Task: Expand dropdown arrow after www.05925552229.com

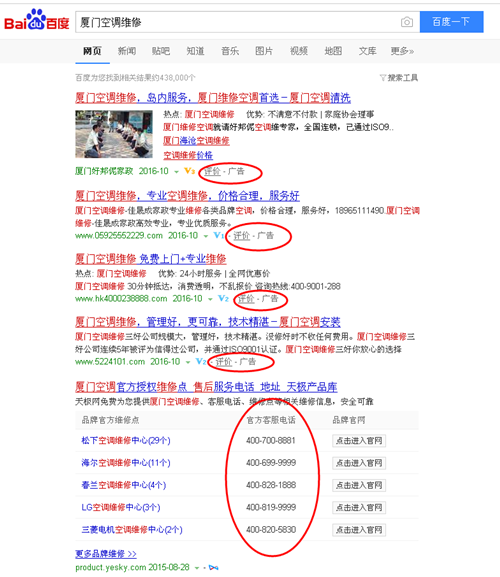Action: (206, 236)
